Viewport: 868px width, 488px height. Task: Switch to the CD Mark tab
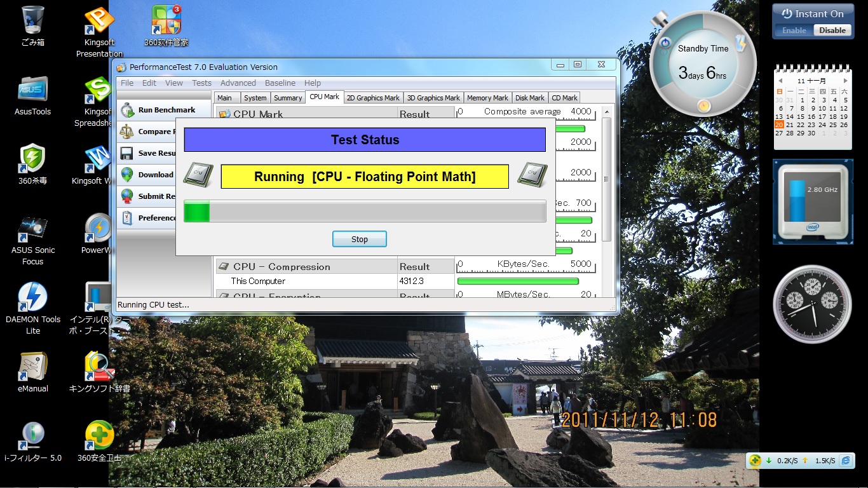tap(564, 98)
